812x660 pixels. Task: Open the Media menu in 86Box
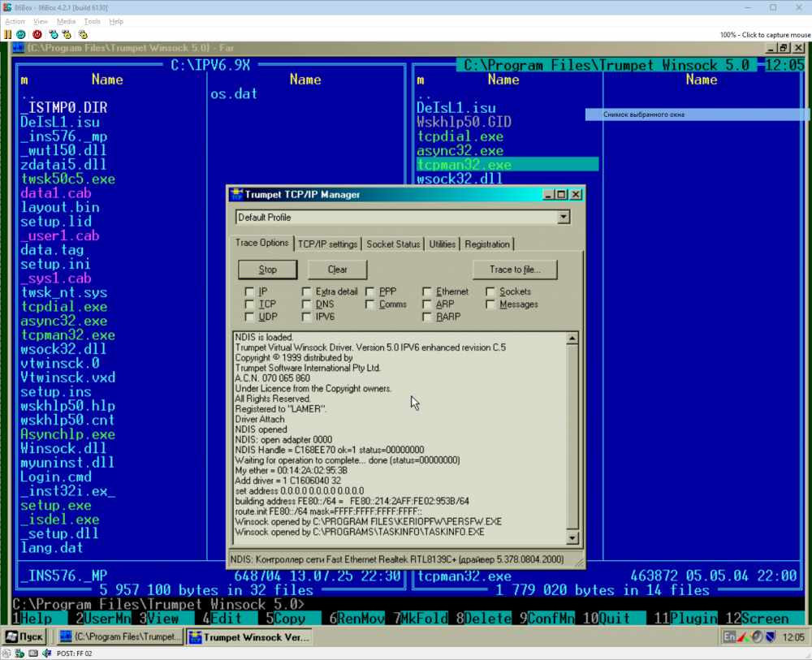point(66,21)
